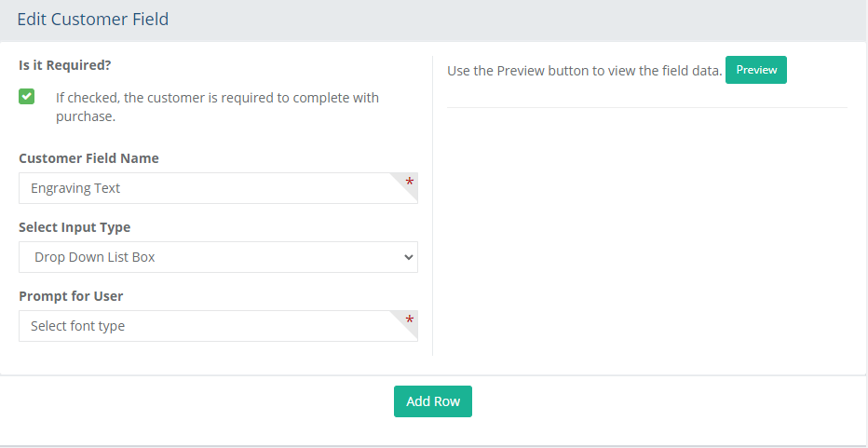Focus the Prompt for User input field
868x448 pixels.
[218, 326]
